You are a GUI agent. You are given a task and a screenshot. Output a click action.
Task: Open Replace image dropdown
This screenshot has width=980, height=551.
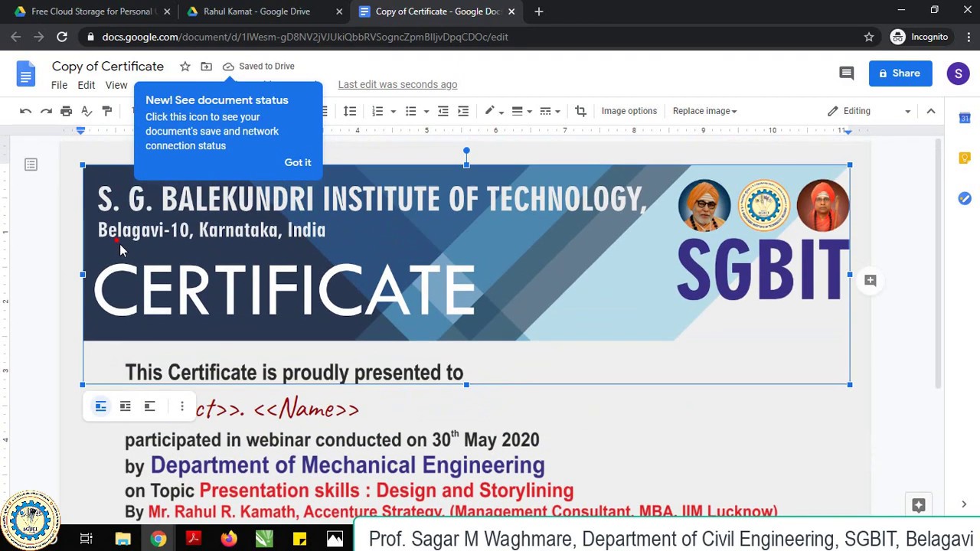click(704, 111)
